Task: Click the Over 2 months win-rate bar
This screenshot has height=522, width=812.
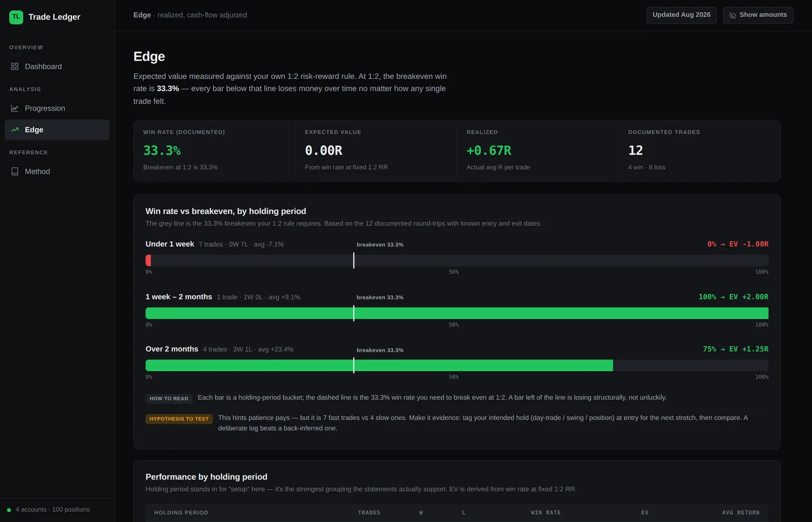Action: pyautogui.click(x=457, y=365)
